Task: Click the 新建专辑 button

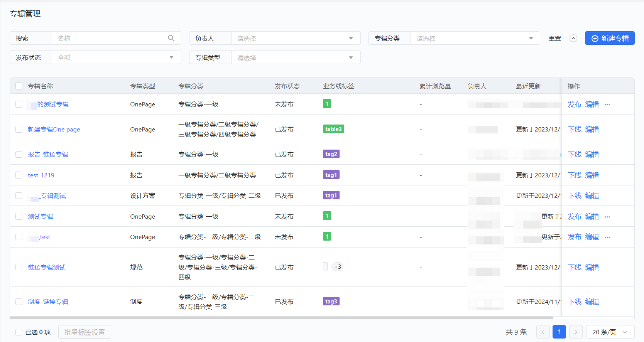Action: coord(610,38)
